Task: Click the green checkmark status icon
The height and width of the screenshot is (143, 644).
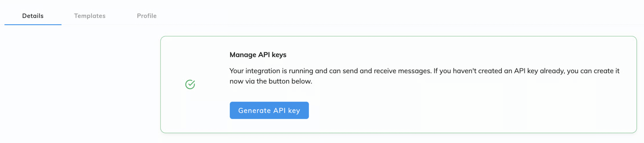Action: [190, 85]
